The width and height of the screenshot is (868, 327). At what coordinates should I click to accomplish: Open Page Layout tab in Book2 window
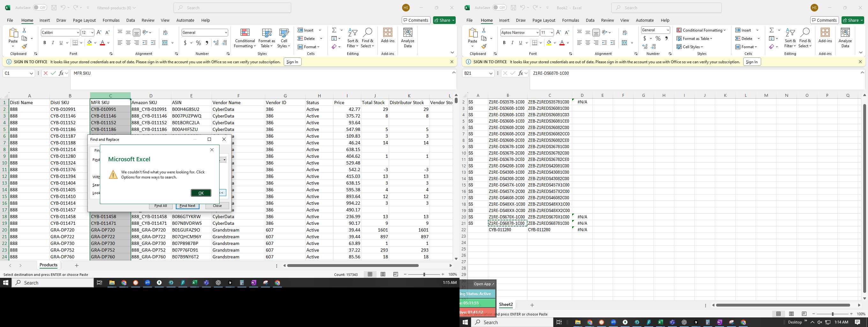tap(543, 20)
